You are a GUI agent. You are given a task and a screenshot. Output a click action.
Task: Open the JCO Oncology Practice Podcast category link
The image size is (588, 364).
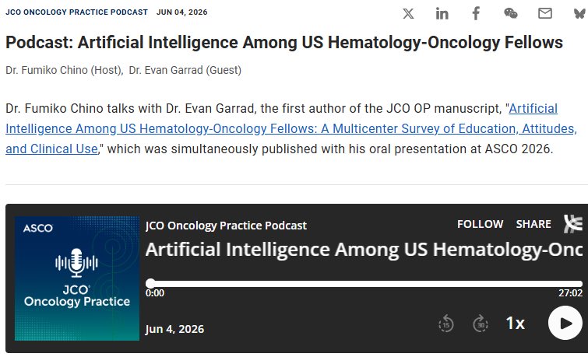tap(76, 12)
